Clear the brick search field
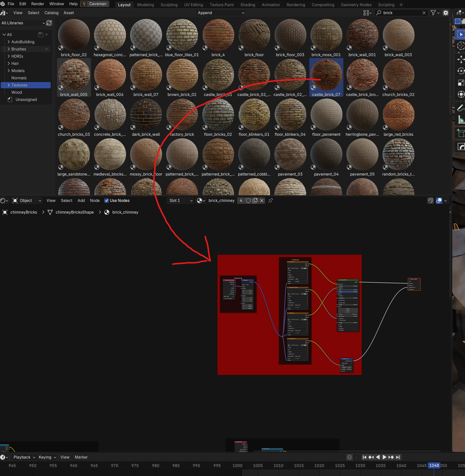Viewport: 465px width, 476px height. click(424, 13)
